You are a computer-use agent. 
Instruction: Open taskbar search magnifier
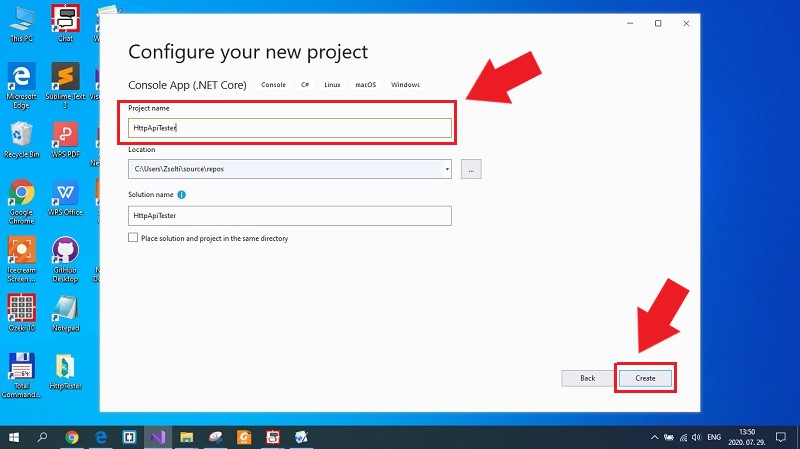point(42,437)
